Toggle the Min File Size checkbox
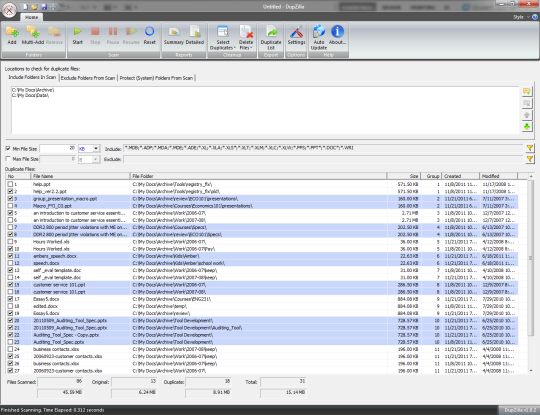The height and width of the screenshot is (415, 540). tap(8, 148)
